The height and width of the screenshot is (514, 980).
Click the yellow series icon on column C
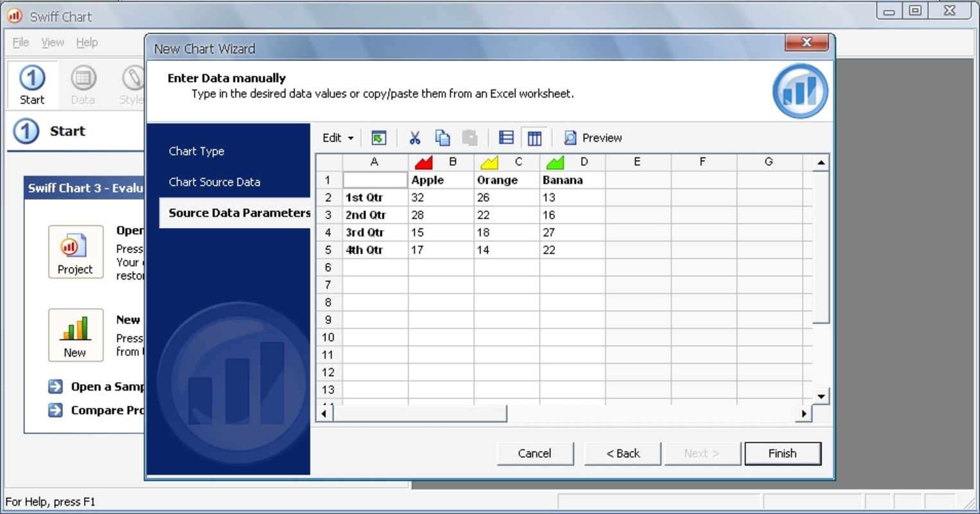(x=489, y=162)
